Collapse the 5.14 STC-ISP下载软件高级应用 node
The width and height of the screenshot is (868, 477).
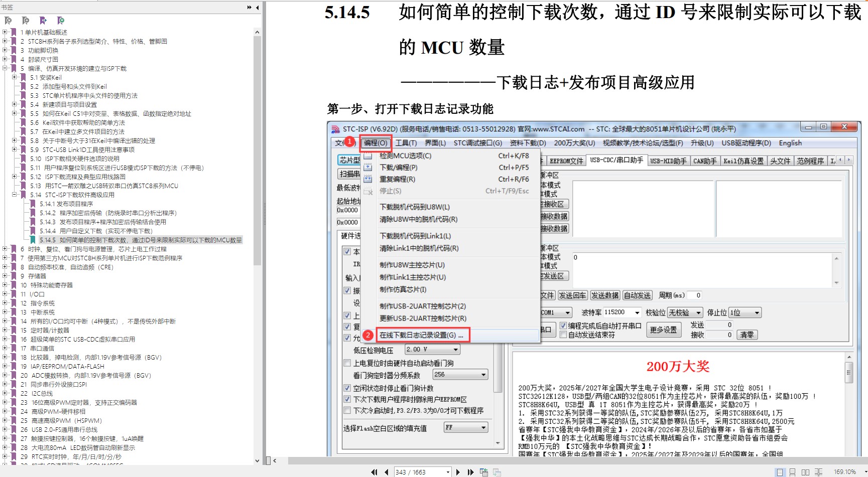15,195
